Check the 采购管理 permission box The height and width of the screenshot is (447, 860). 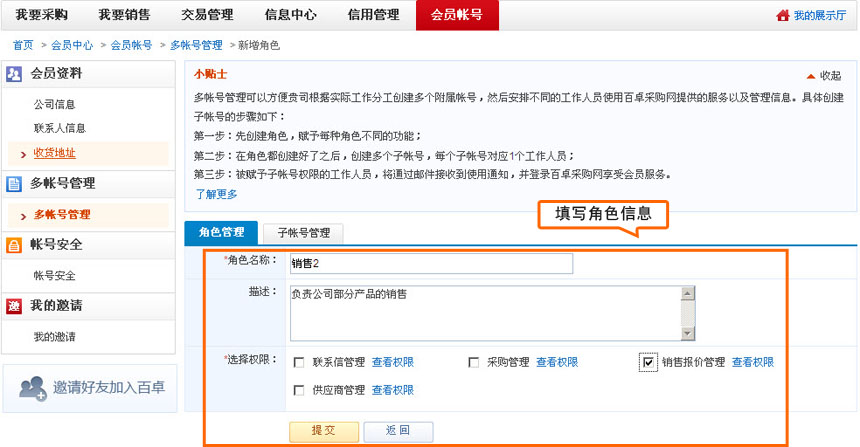coord(474,362)
